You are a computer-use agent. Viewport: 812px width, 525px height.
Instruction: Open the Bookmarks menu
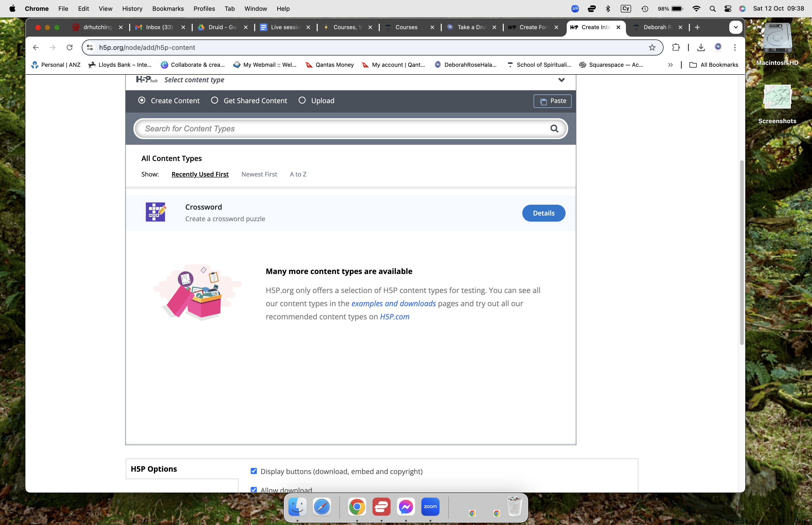coord(168,8)
